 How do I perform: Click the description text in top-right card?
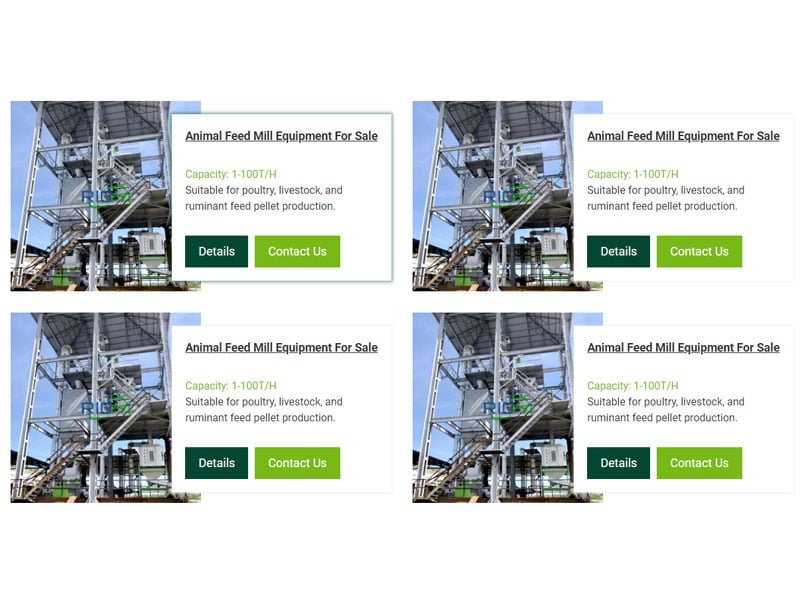coord(665,198)
